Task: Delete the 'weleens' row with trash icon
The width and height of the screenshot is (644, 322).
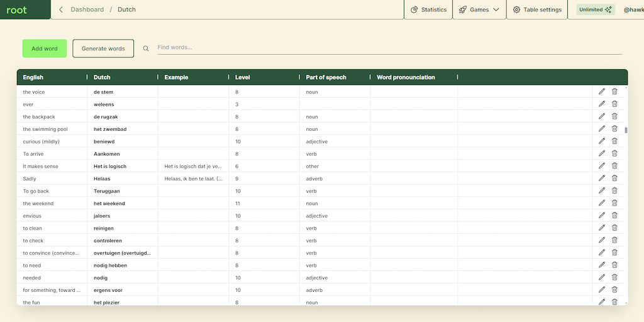Action: (614, 104)
